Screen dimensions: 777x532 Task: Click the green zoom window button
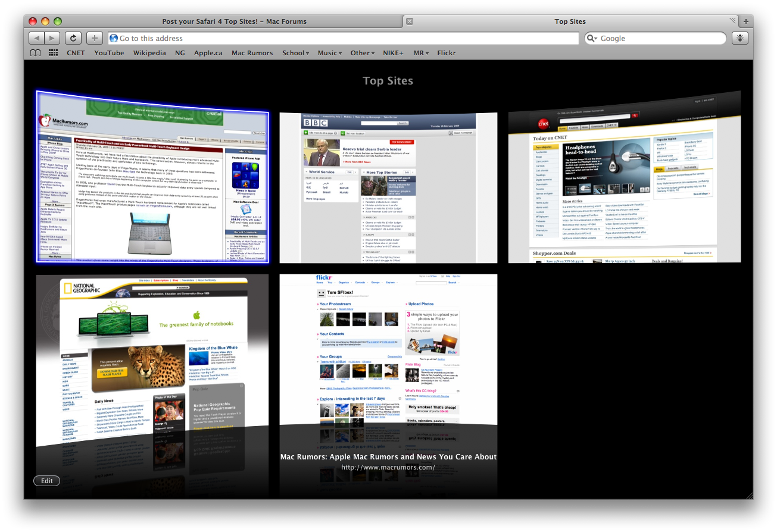[58, 21]
